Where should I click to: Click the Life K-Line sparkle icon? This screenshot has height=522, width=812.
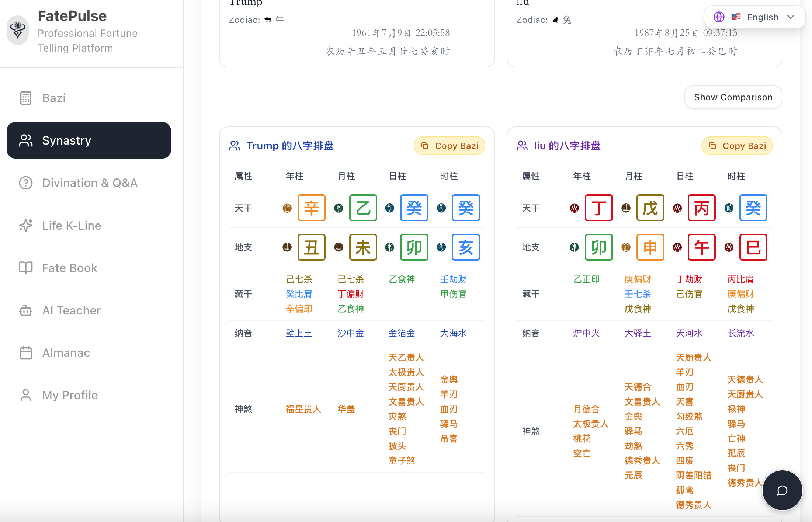26,225
